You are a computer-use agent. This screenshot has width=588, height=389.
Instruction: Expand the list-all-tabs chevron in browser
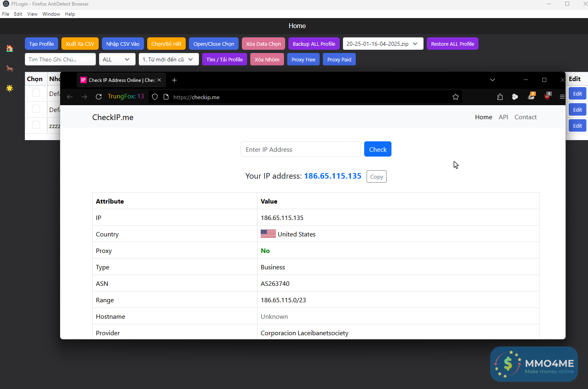(493, 80)
